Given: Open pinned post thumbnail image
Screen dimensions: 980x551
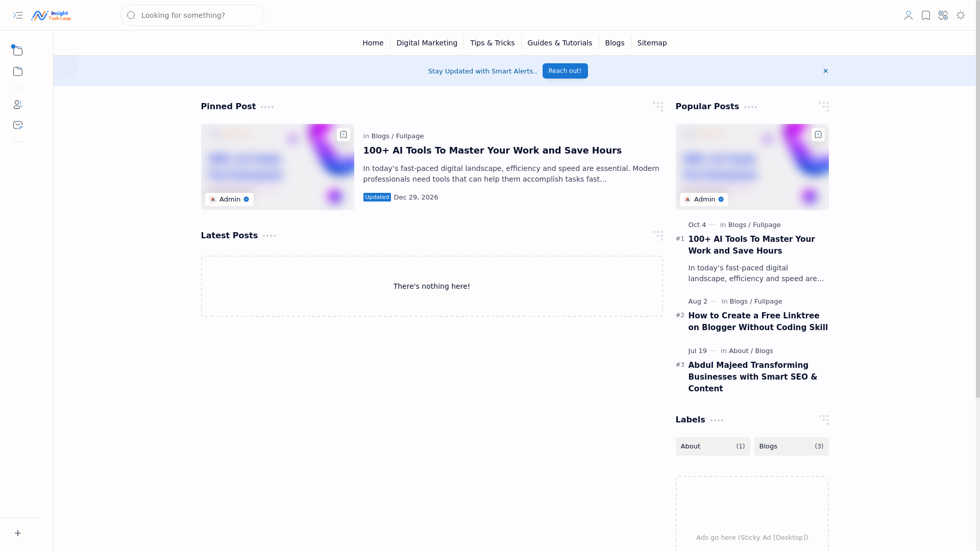Looking at the screenshot, I should (x=277, y=167).
